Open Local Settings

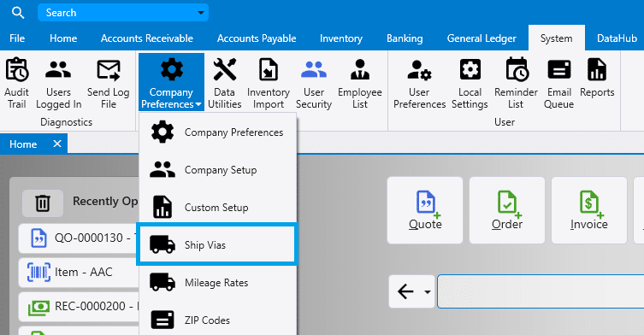point(470,84)
